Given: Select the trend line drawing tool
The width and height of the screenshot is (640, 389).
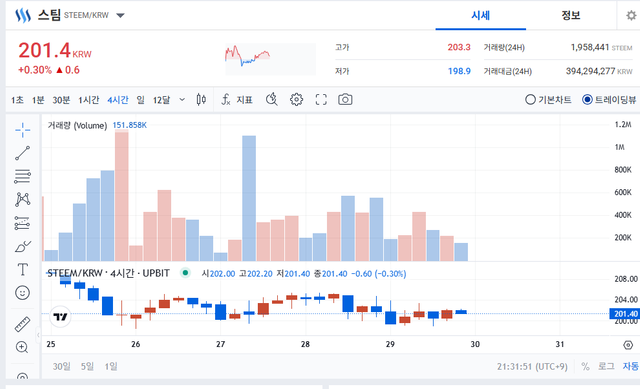Looking at the screenshot, I should [x=22, y=153].
